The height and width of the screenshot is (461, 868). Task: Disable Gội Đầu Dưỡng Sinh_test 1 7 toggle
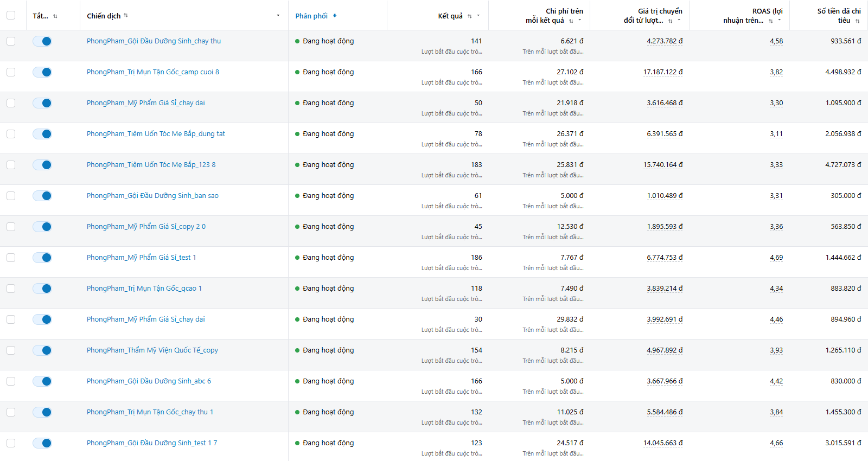click(42, 443)
